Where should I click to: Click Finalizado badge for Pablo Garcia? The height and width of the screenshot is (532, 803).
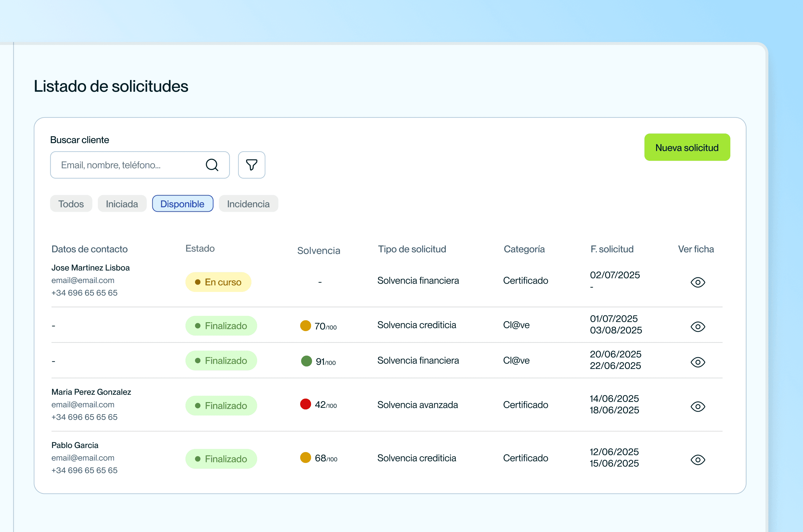(x=221, y=459)
